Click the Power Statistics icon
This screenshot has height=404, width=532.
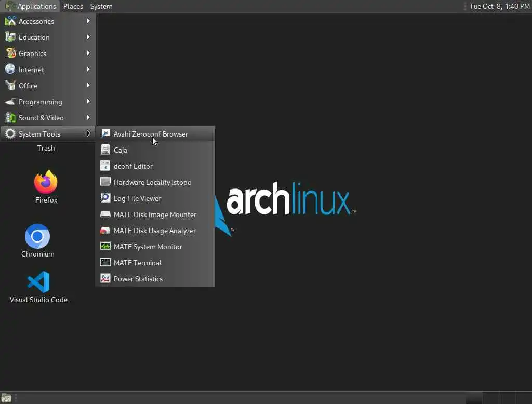[x=105, y=278]
